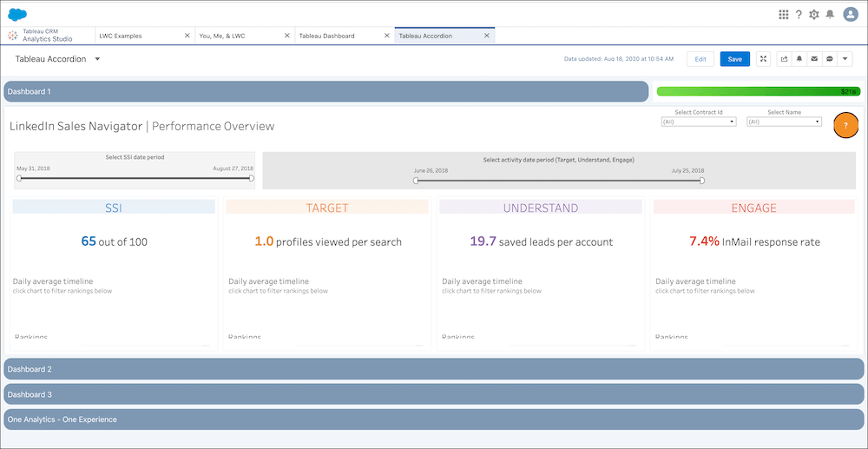Open the Analytics Studio home tab

pos(48,36)
